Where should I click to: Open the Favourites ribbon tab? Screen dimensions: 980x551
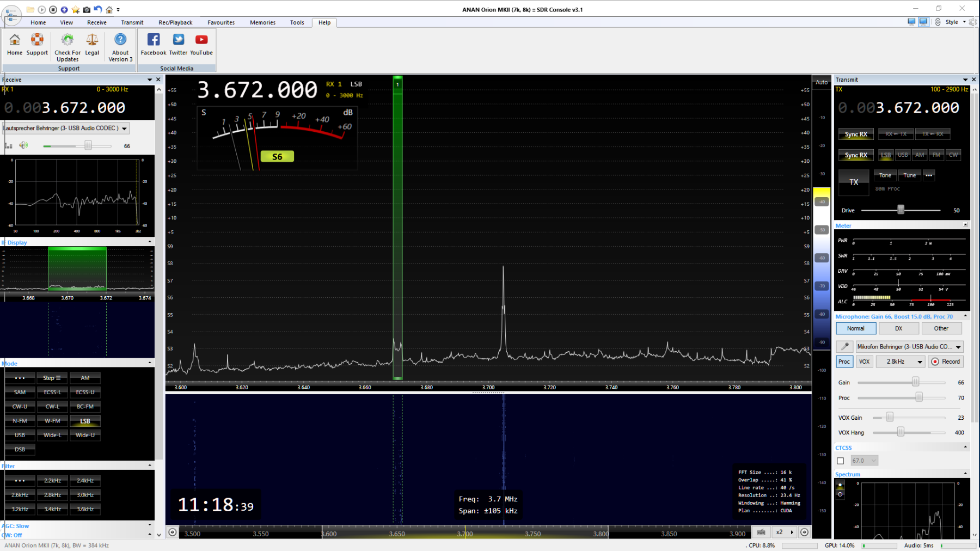[x=221, y=22]
